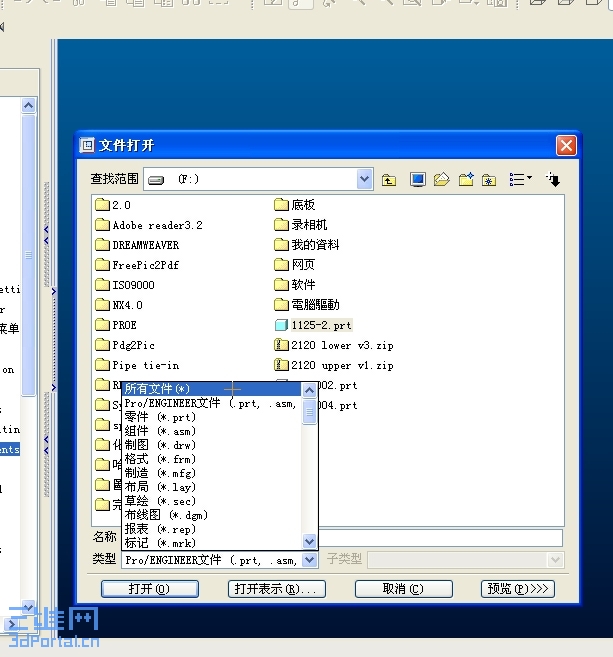Image resolution: width=613 pixels, height=657 pixels.
Task: Select 2120 upper v1.zip archive
Action: tap(334, 365)
